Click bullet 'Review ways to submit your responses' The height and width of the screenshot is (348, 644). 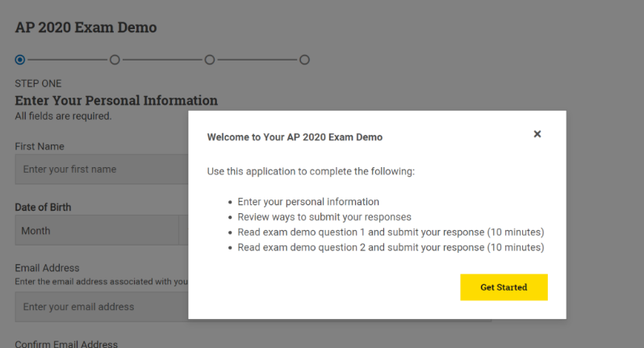pyautogui.click(x=324, y=217)
